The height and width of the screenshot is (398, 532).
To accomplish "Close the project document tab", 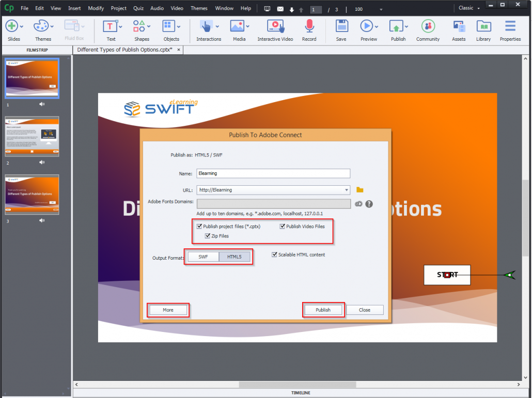I will 179,50.
